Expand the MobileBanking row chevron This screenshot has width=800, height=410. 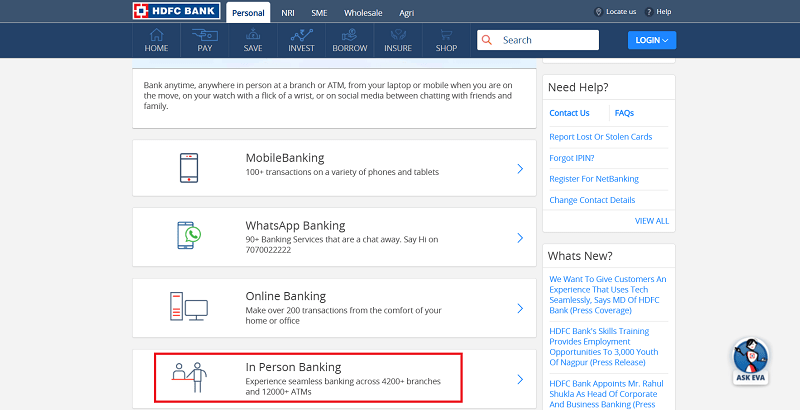pyautogui.click(x=520, y=168)
